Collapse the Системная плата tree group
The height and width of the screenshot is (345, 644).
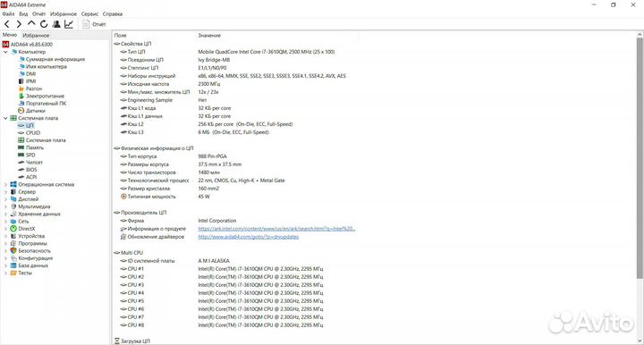click(5, 118)
